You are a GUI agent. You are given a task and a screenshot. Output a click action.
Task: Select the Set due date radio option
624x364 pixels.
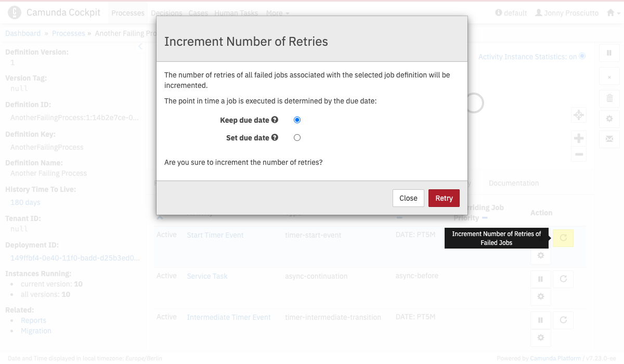[297, 138]
